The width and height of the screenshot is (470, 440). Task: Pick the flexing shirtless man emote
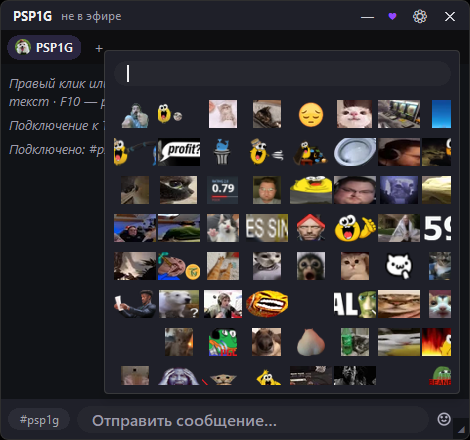coord(135,115)
